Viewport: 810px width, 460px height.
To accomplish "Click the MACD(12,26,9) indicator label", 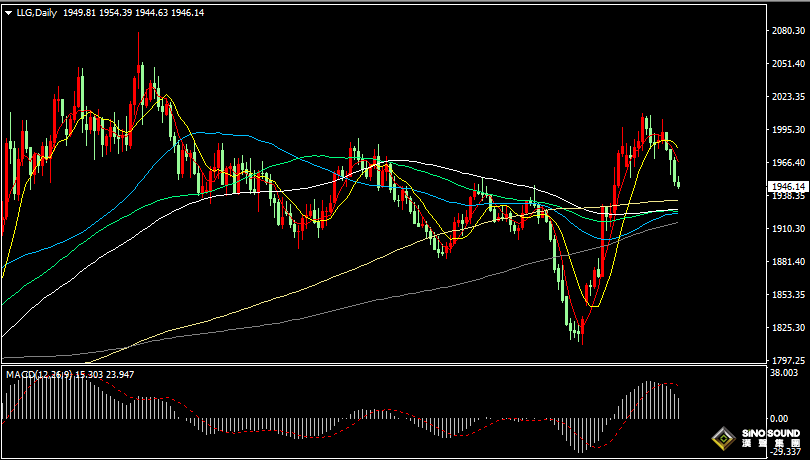I will click(x=37, y=374).
